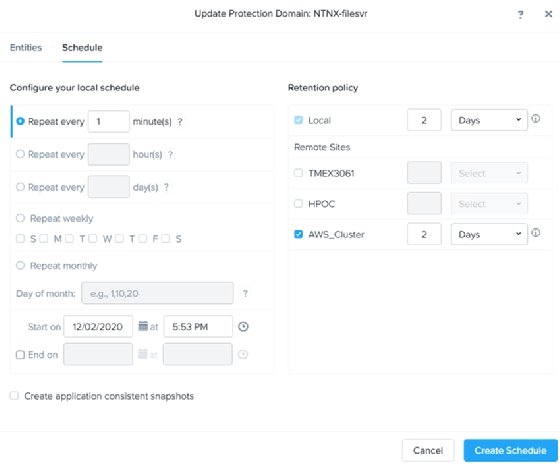This screenshot has width=560, height=466.
Task: Check the first S (Sunday) weekday checkbox
Action: point(20,239)
